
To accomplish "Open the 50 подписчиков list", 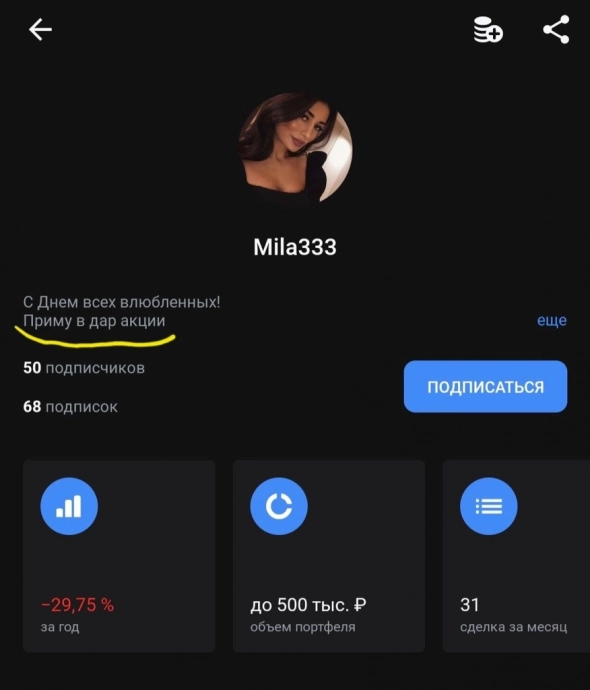I will click(84, 368).
